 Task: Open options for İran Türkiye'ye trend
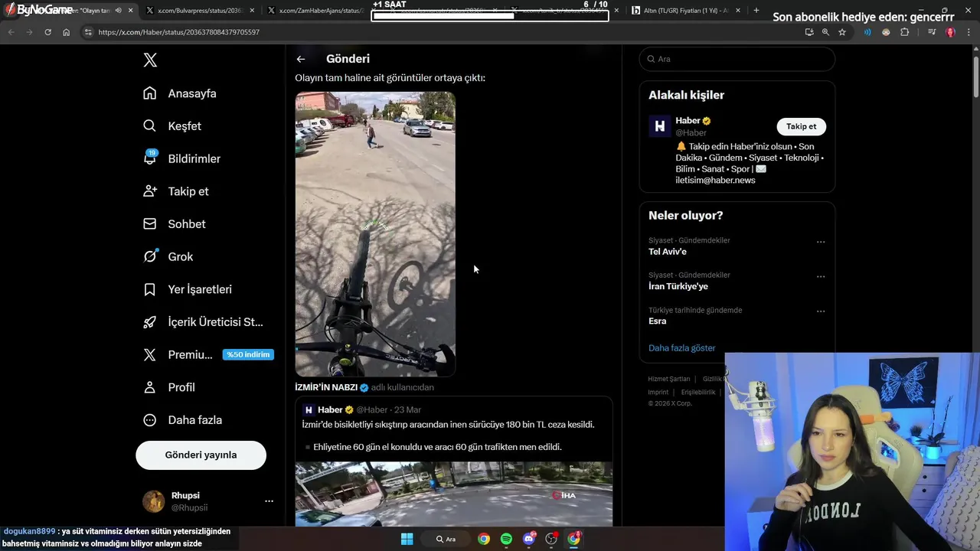pos(821,276)
